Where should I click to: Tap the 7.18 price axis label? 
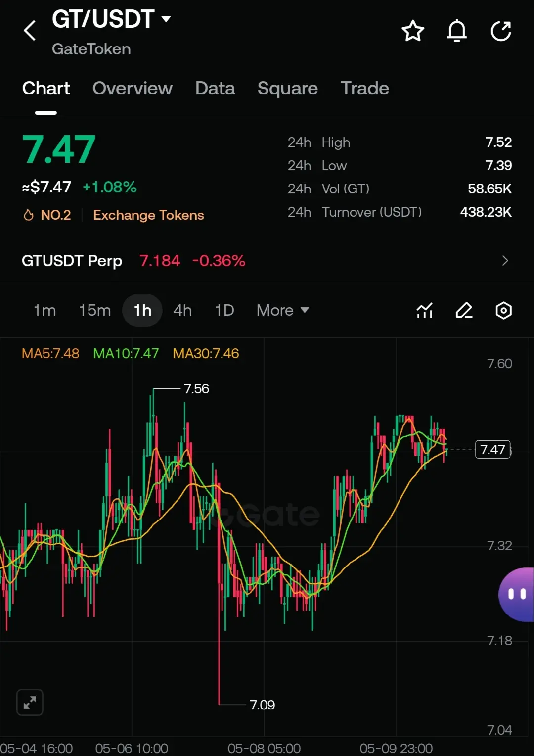tap(499, 641)
